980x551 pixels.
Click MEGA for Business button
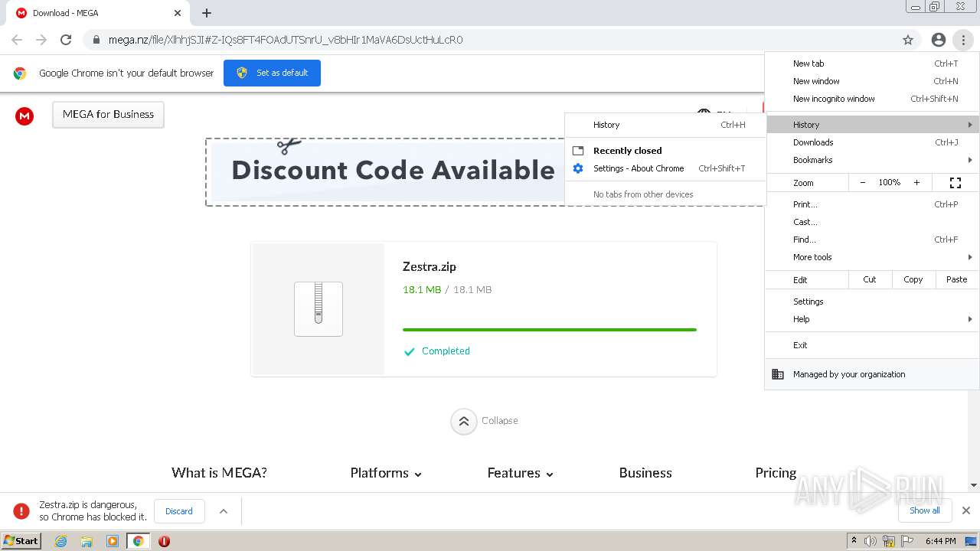[x=108, y=115]
